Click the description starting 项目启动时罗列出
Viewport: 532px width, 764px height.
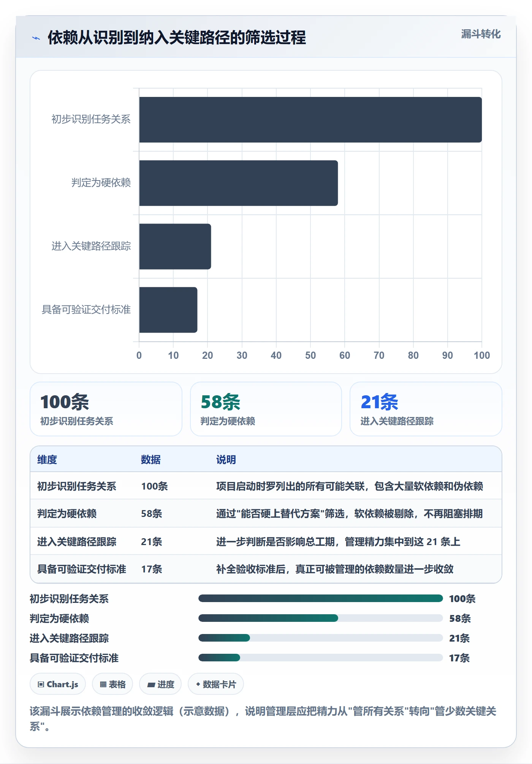click(350, 486)
